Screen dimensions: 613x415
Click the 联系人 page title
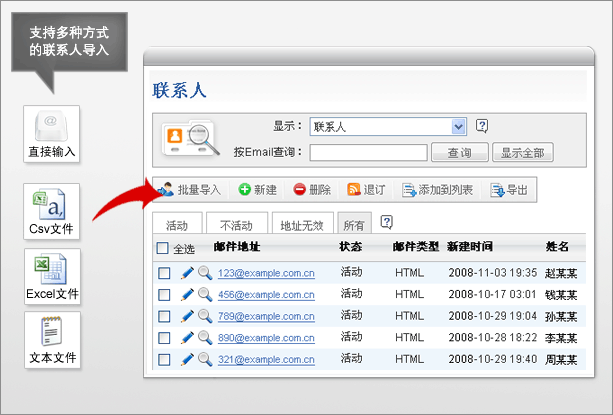coord(179,90)
